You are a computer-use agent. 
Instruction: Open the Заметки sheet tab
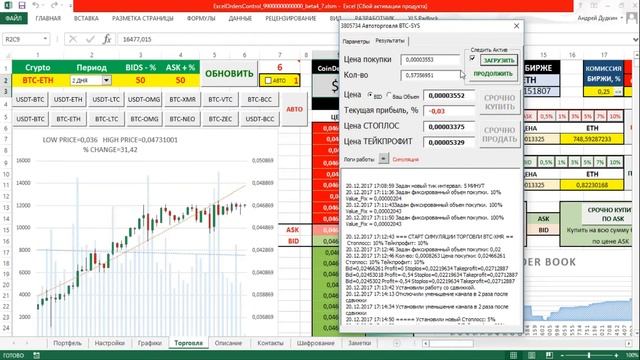coord(359,343)
